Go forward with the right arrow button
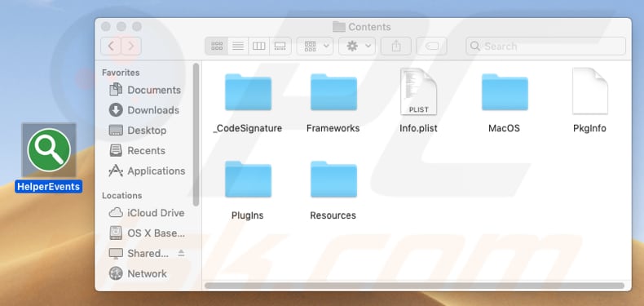The image size is (644, 306). (x=131, y=46)
